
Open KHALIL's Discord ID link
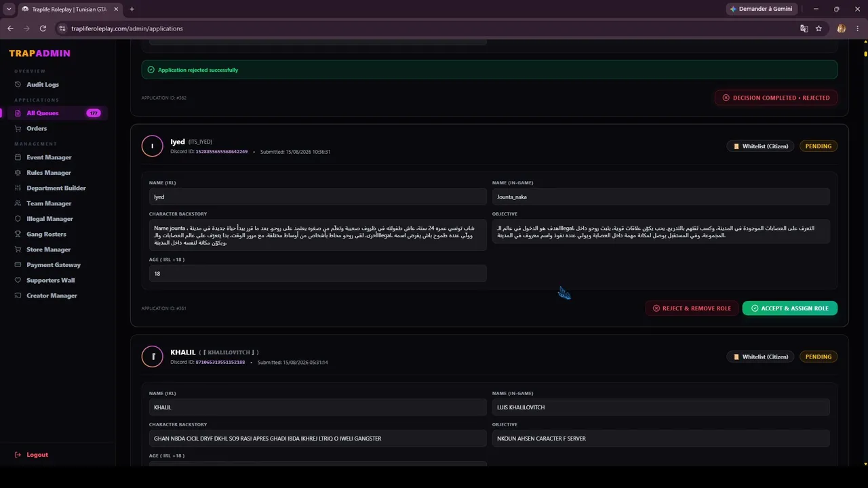point(220,363)
